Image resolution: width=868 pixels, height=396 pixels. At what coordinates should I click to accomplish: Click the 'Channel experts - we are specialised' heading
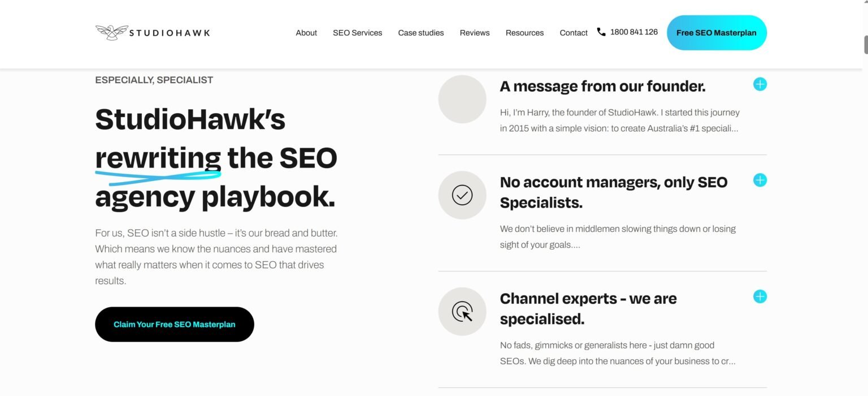(x=588, y=308)
